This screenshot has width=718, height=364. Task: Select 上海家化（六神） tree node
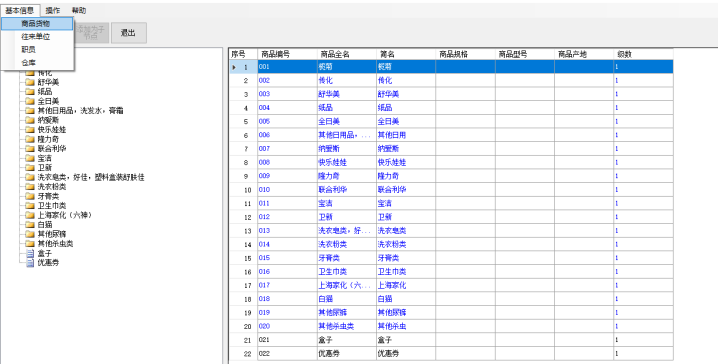65,215
